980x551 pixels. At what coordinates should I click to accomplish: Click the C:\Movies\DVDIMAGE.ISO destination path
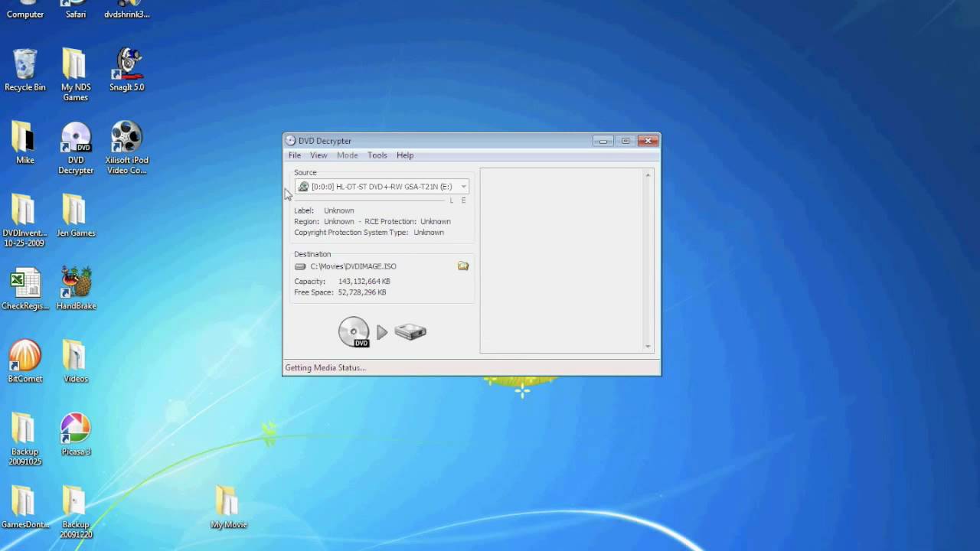[354, 266]
